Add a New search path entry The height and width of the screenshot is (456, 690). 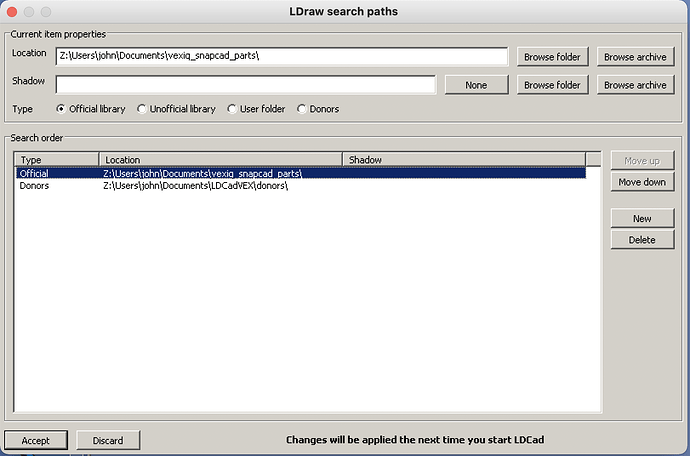[x=642, y=218]
